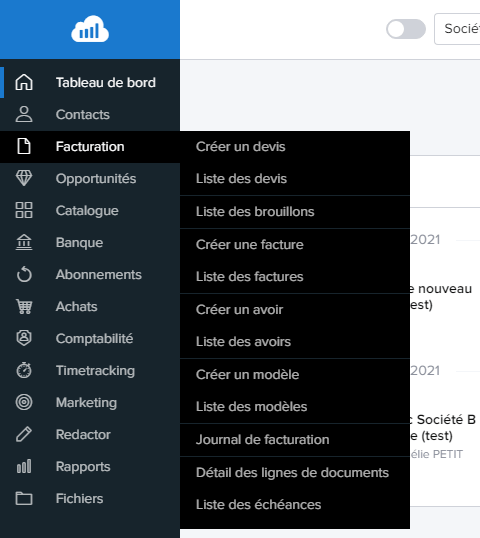Click the Redactor pencil icon

[x=24, y=434]
